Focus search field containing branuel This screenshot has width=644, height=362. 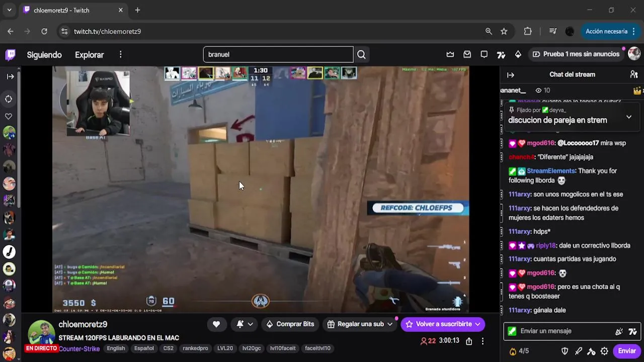(278, 54)
